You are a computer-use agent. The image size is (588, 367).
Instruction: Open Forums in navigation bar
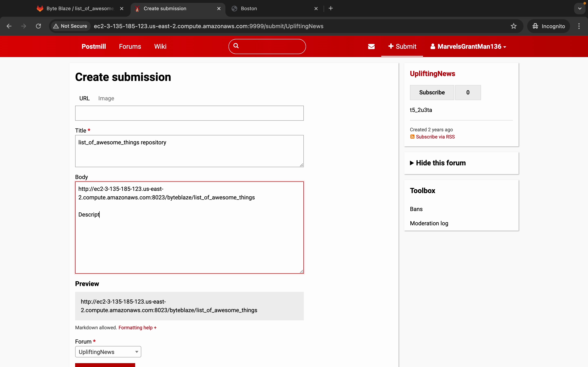click(130, 46)
